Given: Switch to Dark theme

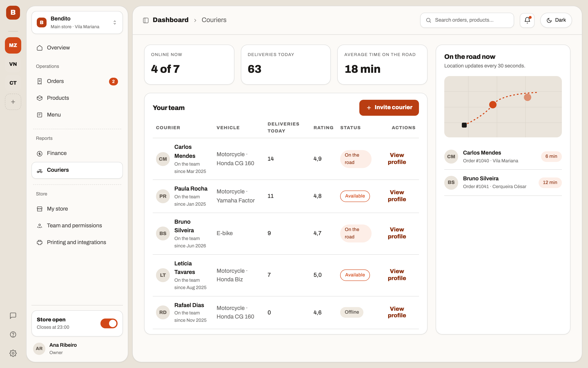Looking at the screenshot, I should click(x=556, y=20).
